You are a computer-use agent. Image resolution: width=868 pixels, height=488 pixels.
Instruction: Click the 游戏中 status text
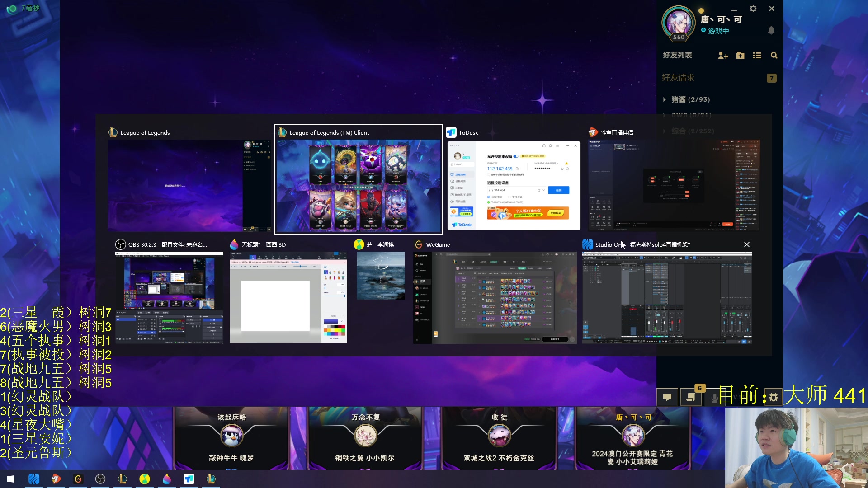(x=718, y=31)
